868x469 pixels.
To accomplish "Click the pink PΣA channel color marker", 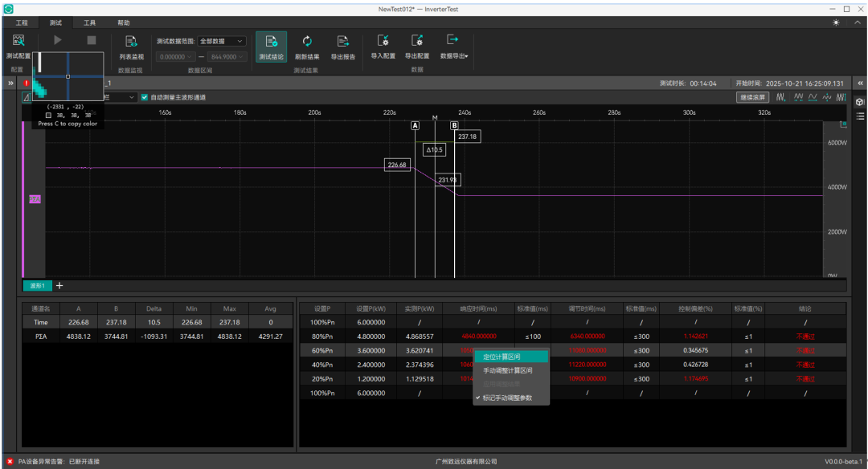I will [x=35, y=198].
